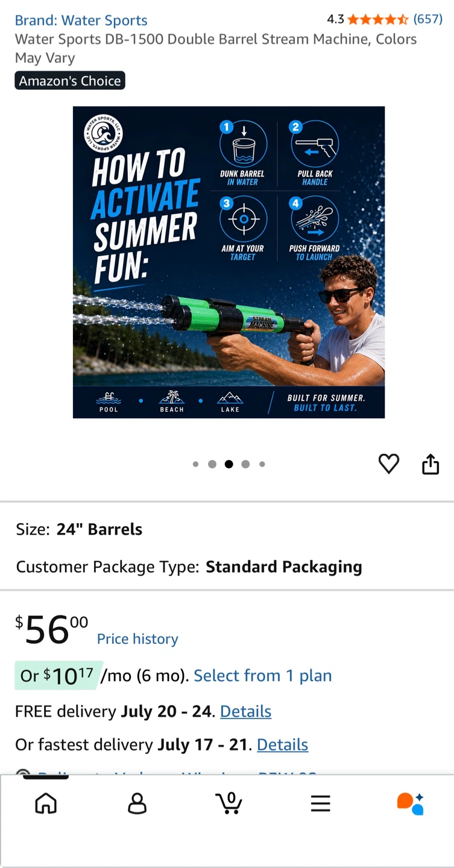This screenshot has width=454, height=868.
Task: Open the shopping cart icon
Action: pos(229,803)
